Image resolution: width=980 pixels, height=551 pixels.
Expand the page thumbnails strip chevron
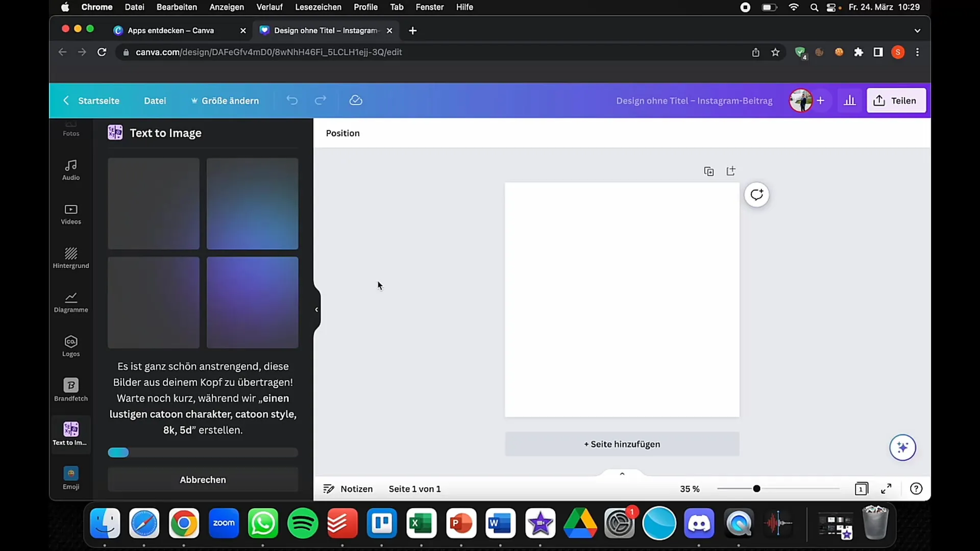click(x=622, y=474)
